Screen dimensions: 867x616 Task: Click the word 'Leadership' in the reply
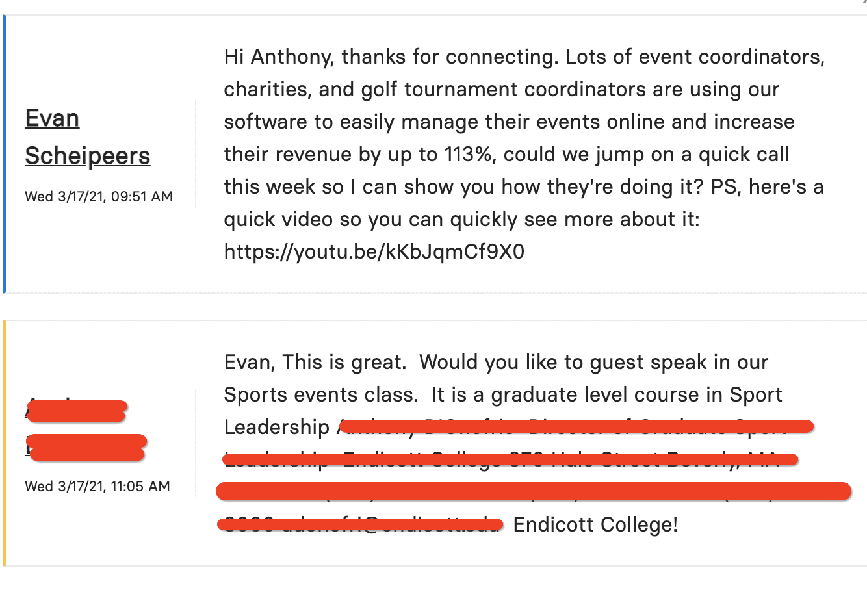pos(277,428)
